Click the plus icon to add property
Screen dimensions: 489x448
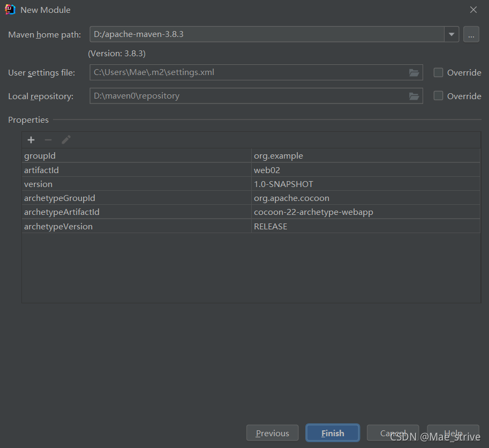[31, 140]
